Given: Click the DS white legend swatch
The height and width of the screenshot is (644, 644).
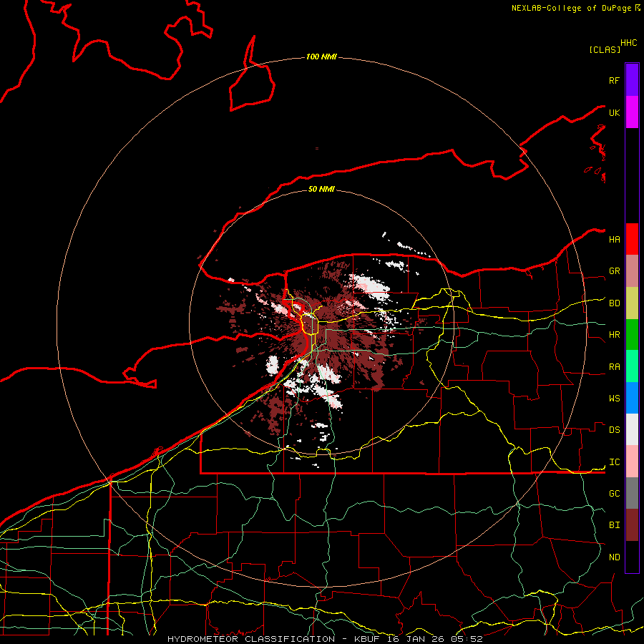Looking at the screenshot, I should 632,429.
